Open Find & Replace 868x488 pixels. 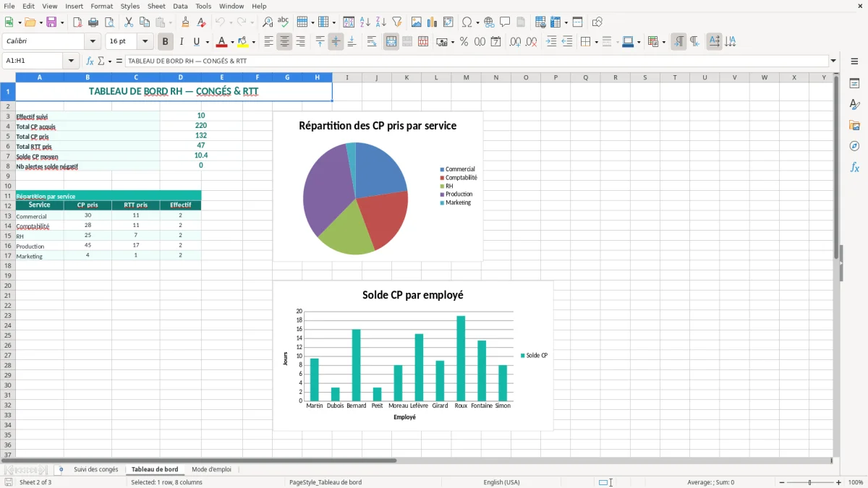pos(268,22)
